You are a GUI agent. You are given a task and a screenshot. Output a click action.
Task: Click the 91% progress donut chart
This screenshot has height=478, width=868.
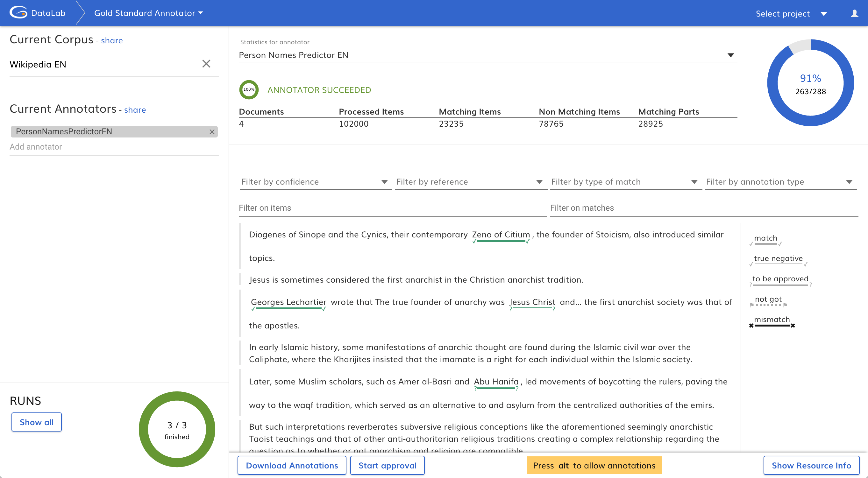click(810, 83)
